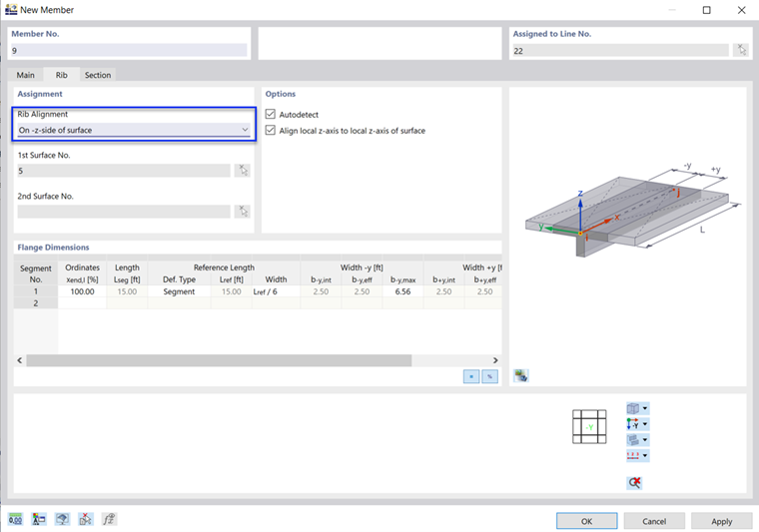Screen dimensions: 759x532
Task: Click the percent toggle button under the table
Action: 490,376
